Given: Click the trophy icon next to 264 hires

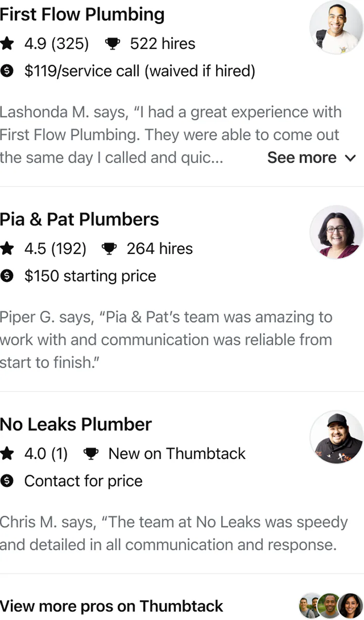Looking at the screenshot, I should click(109, 248).
